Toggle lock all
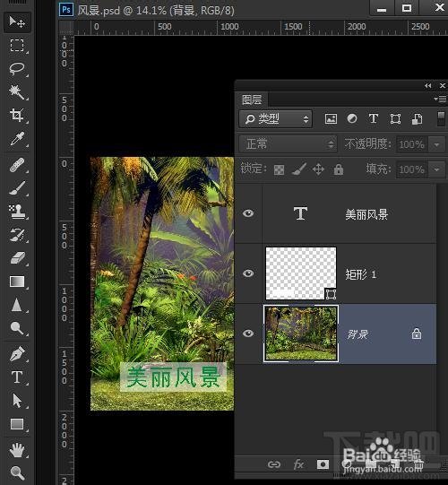Screen dimensions: 448x485 [339, 169]
